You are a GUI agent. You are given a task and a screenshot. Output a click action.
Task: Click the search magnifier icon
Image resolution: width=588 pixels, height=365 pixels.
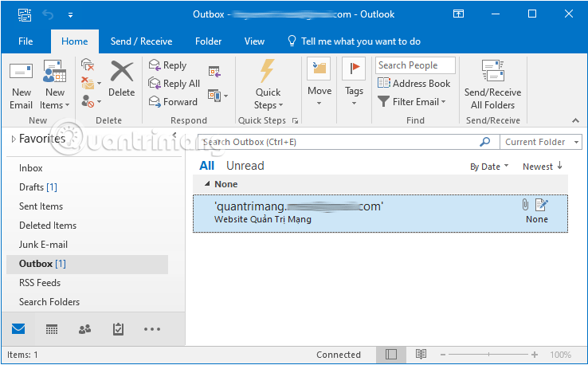tap(485, 142)
